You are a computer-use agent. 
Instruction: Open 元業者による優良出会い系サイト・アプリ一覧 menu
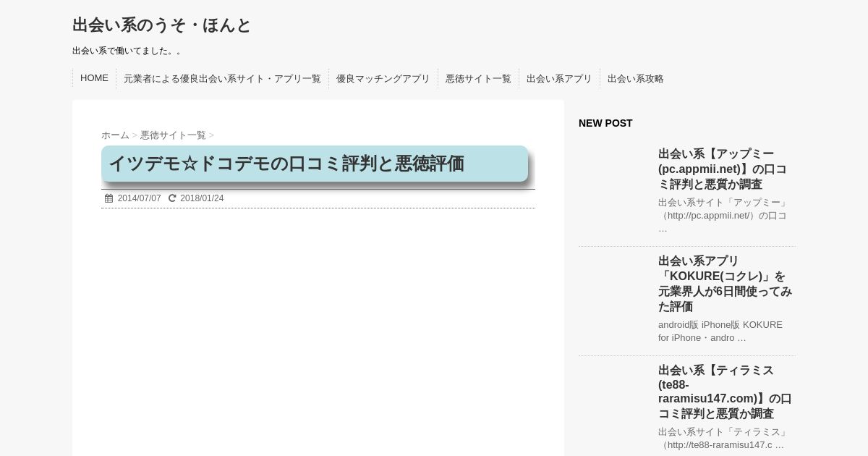pos(222,78)
